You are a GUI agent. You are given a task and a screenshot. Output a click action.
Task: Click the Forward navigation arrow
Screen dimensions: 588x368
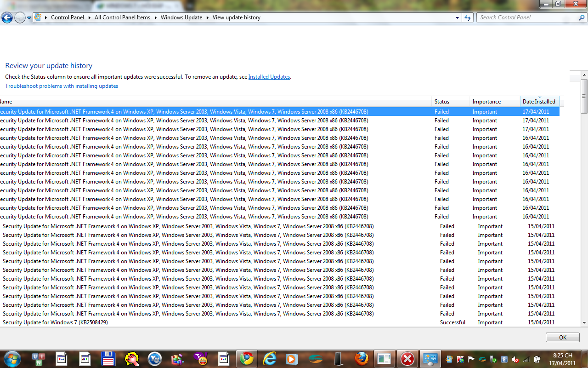coord(20,18)
